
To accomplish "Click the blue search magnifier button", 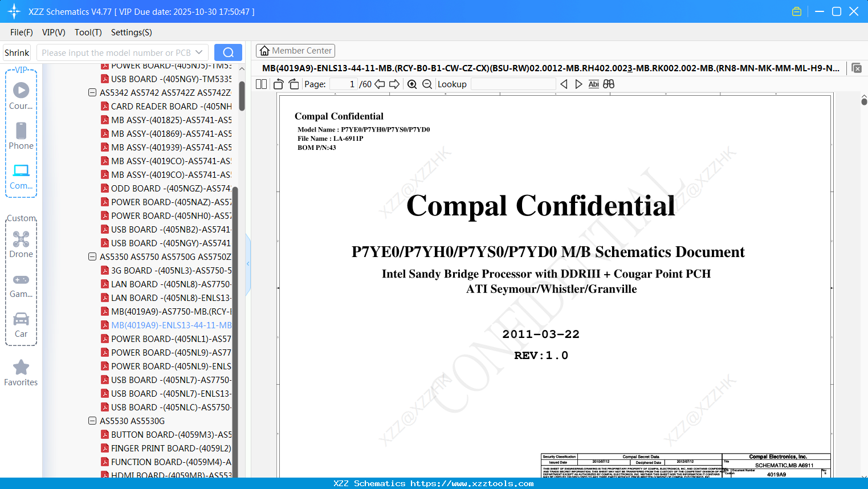I will click(228, 52).
